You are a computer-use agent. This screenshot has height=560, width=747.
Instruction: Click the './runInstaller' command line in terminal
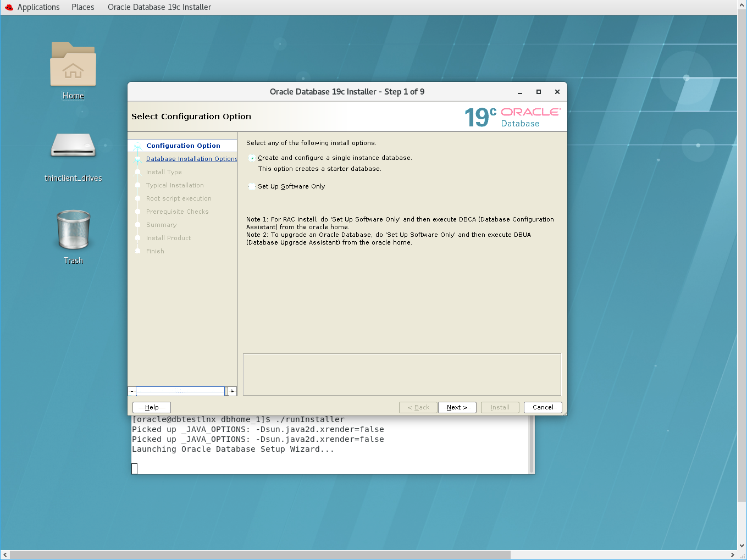point(239,419)
